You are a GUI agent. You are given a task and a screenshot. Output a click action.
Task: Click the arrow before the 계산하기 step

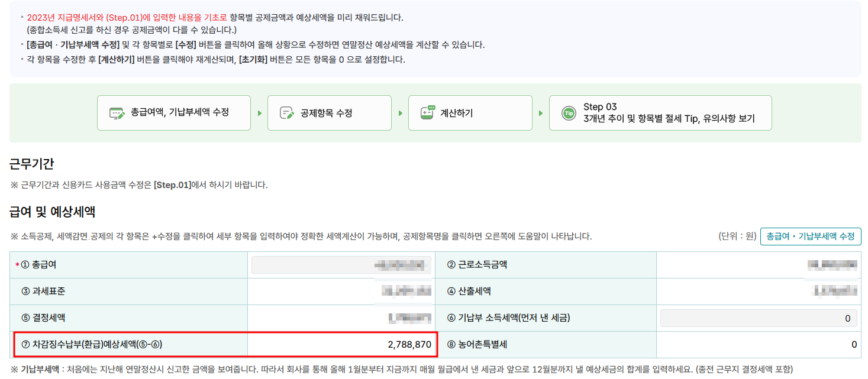click(401, 112)
